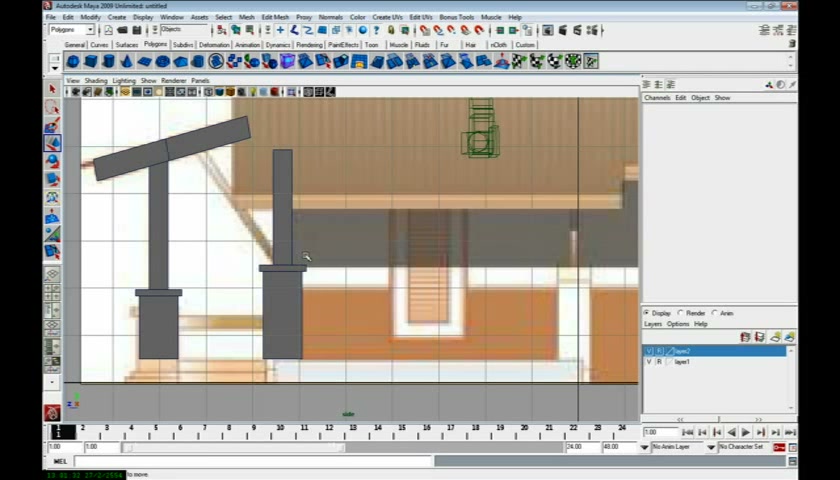Select layer2 in the layer list
Screen dimensions: 840x480
coord(714,351)
